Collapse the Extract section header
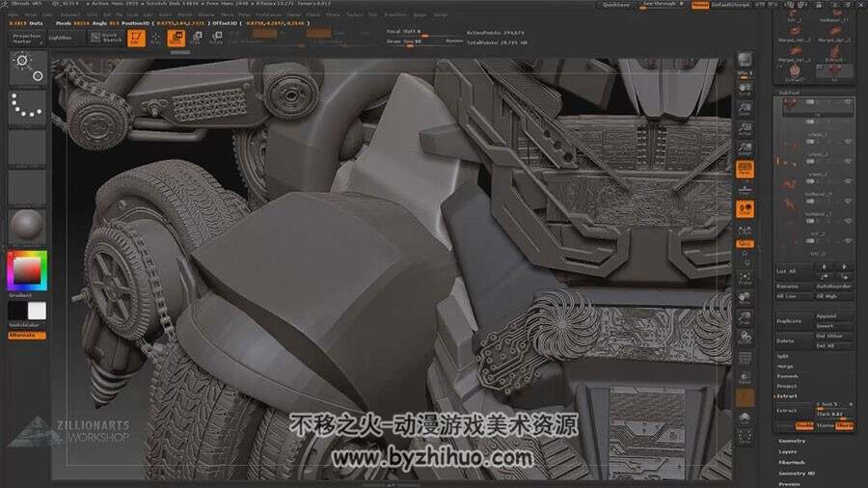The image size is (868, 488). click(x=787, y=396)
